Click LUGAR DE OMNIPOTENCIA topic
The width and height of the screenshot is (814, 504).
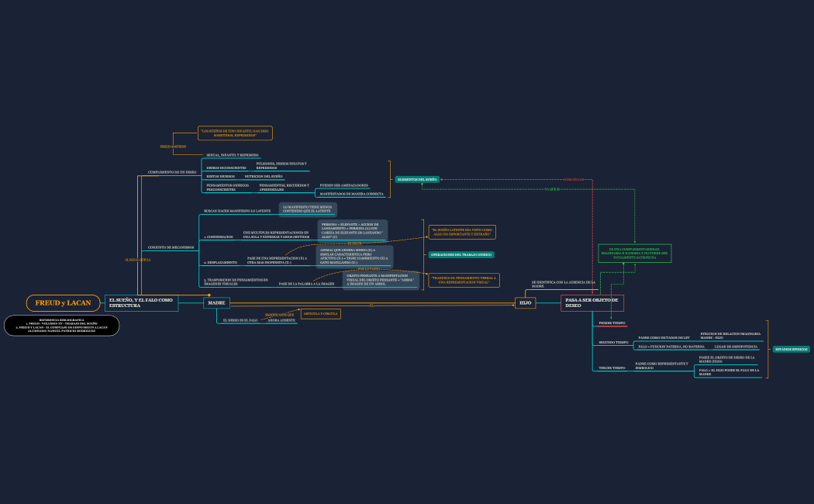coord(736,347)
